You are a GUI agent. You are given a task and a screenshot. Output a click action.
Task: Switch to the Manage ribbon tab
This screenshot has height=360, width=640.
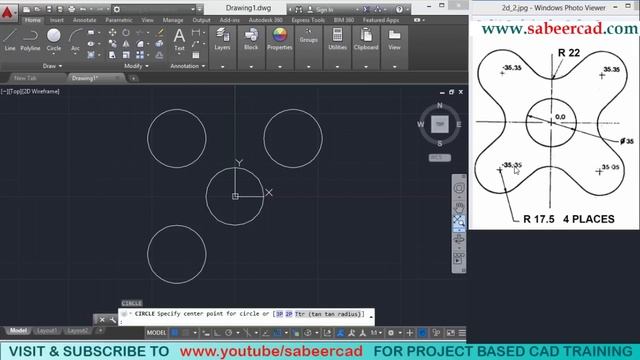173,20
